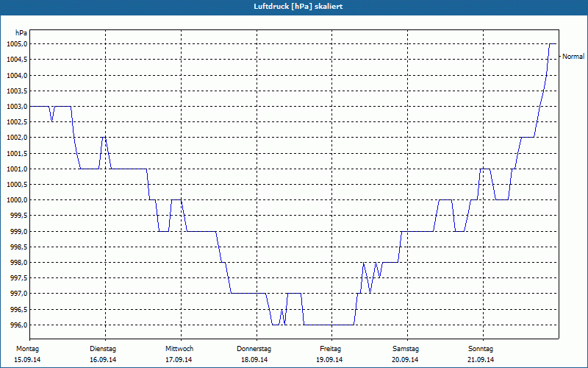Click the 1002,0 axis value
588x368 pixels.
click(x=16, y=138)
